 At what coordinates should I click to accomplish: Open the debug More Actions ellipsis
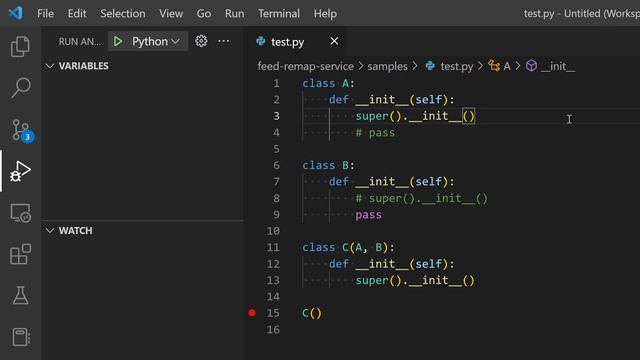pyautogui.click(x=223, y=41)
